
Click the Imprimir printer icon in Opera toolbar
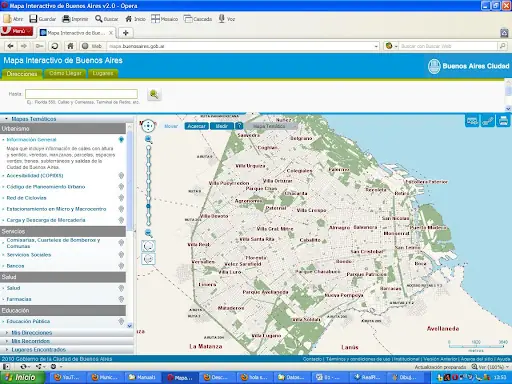(66, 19)
